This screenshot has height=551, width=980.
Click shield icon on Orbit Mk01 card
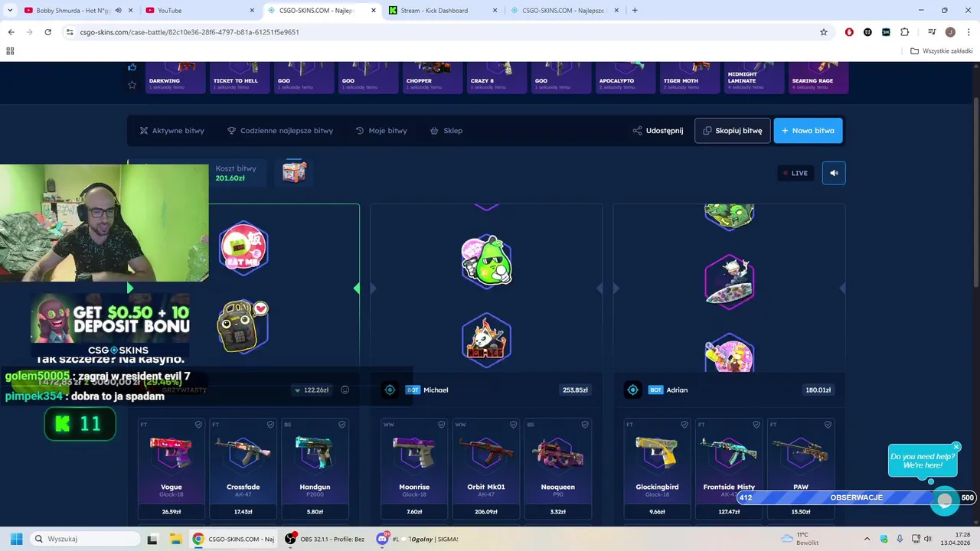(513, 425)
